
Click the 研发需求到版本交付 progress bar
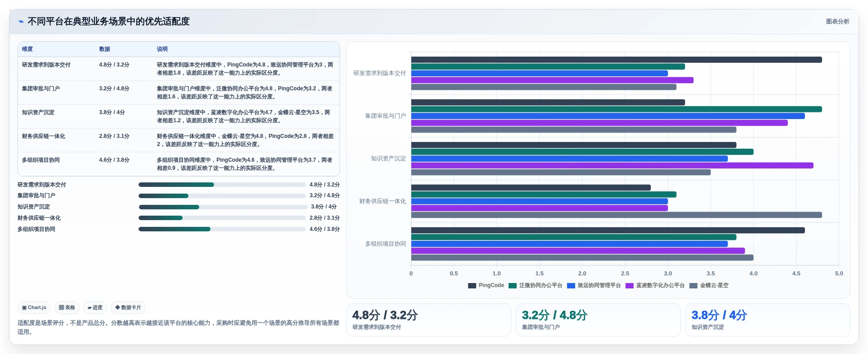pyautogui.click(x=222, y=185)
